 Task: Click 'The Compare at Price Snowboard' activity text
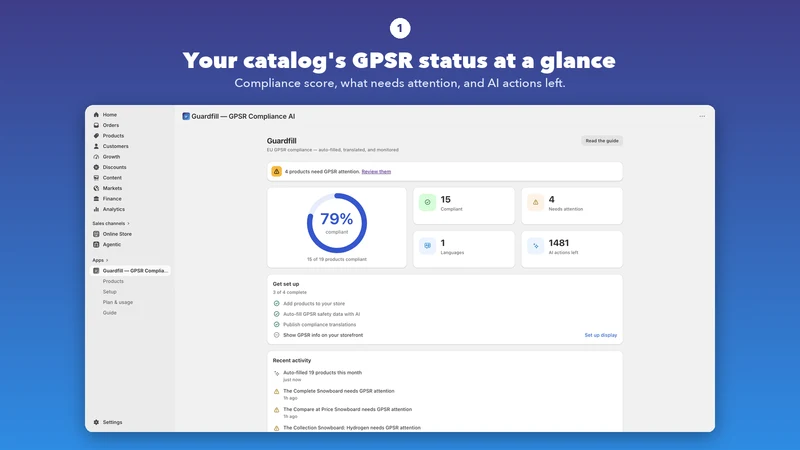pos(347,410)
